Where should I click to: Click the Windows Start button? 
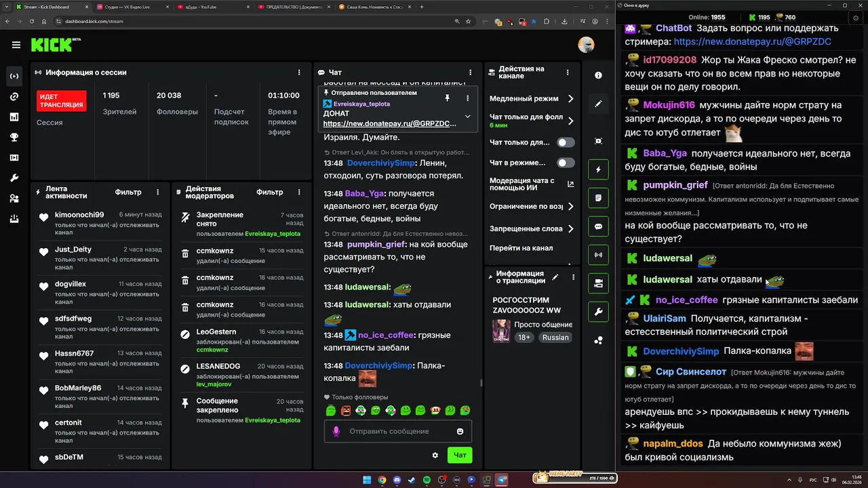tap(367, 480)
